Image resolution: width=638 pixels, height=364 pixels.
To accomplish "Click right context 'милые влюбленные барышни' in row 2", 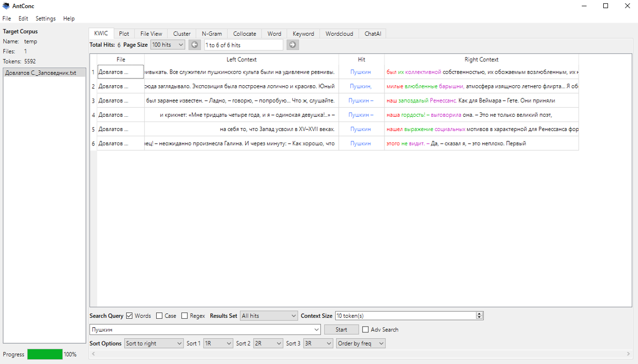I will click(425, 86).
